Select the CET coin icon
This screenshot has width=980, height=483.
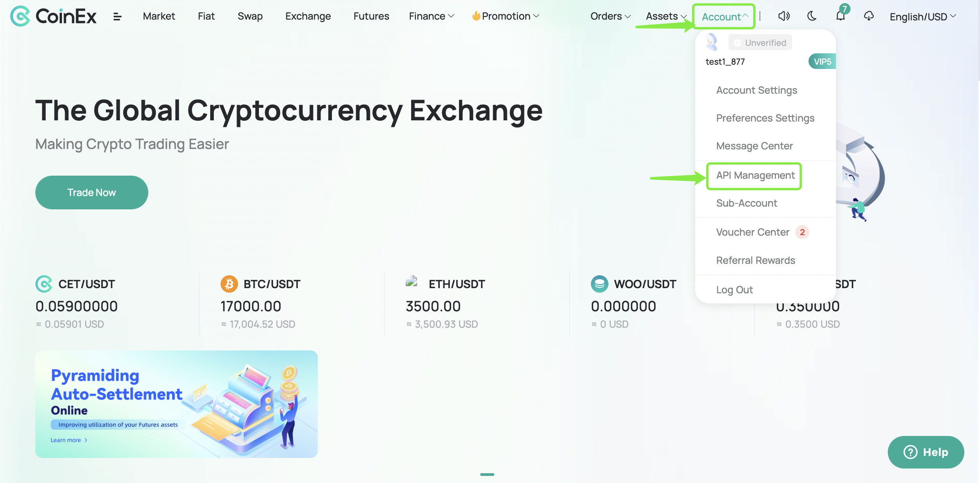click(x=44, y=283)
